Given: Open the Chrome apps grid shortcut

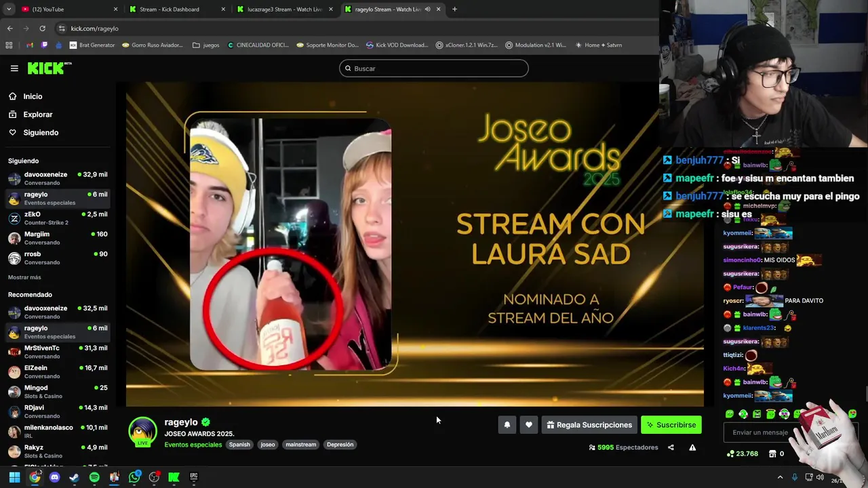Looking at the screenshot, I should click(x=9, y=45).
